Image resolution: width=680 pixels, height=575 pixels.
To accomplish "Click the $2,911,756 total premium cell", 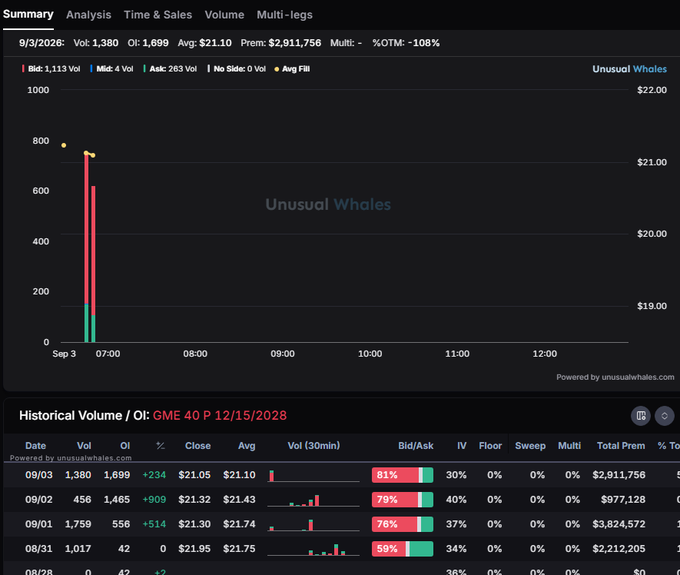I will point(619,475).
